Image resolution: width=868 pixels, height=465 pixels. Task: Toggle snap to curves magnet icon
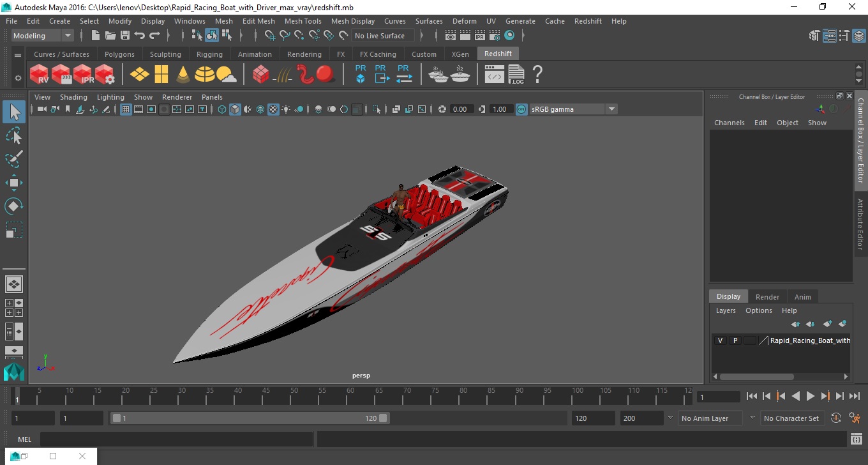pyautogui.click(x=285, y=36)
